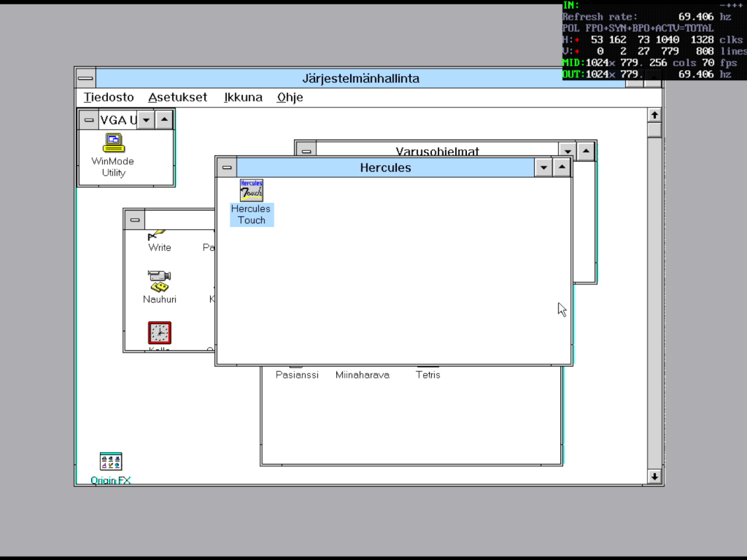The image size is (747, 560).
Task: Click the Pasianssi game label
Action: click(297, 375)
